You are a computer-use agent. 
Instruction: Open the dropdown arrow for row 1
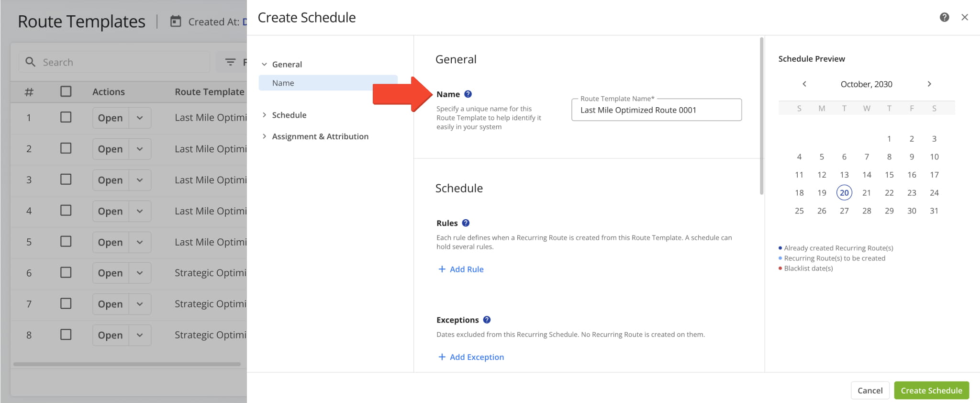point(140,118)
